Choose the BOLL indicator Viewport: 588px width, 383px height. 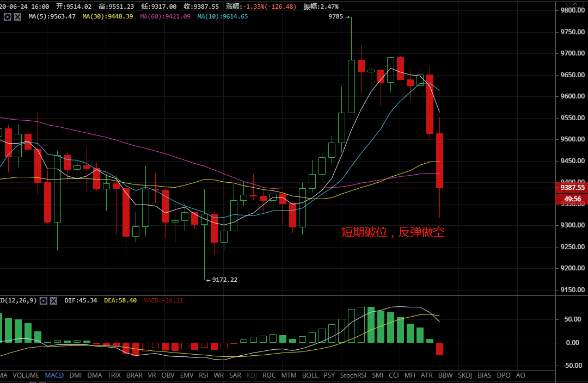pos(310,375)
